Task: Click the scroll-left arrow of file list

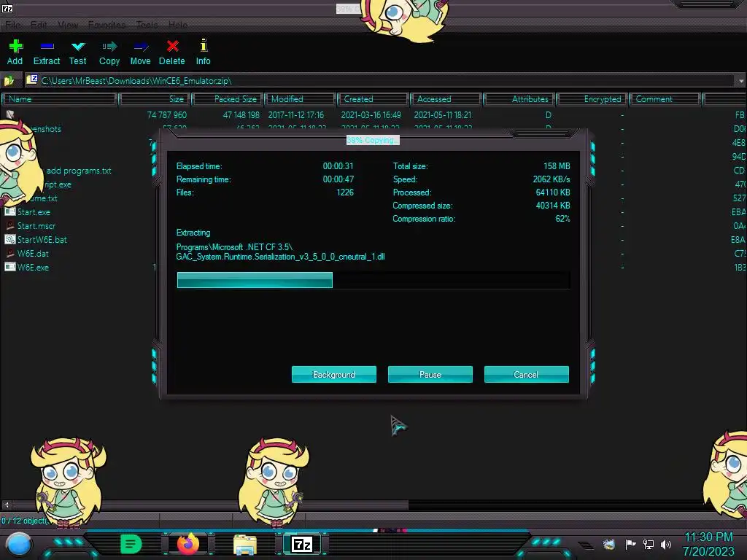Action: click(6, 505)
